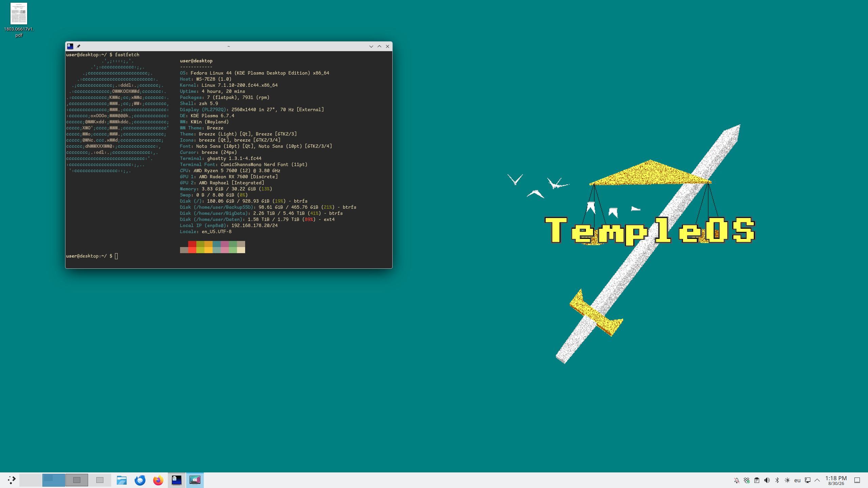Click the 'Disk (/home/user/BackupSSD)' line
The image size is (868, 488).
[268, 207]
